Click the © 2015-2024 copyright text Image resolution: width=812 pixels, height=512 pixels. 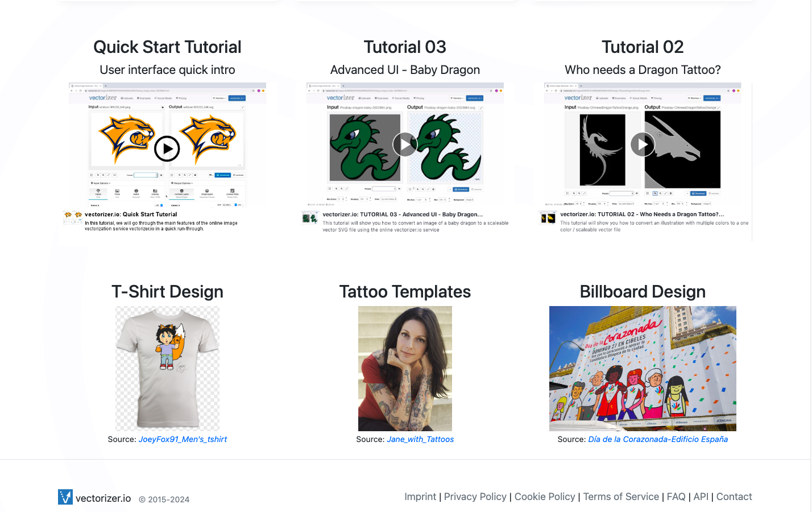(x=164, y=499)
